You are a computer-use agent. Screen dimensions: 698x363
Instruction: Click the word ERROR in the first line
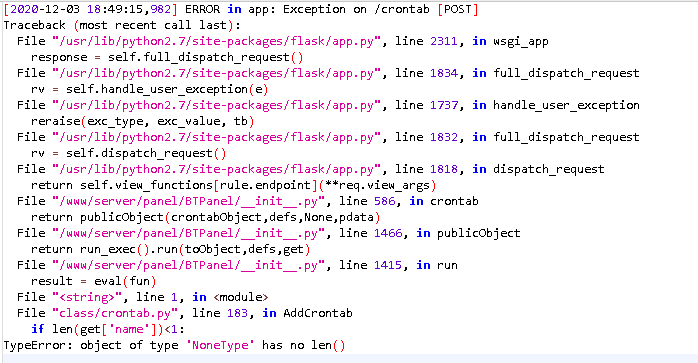point(203,9)
